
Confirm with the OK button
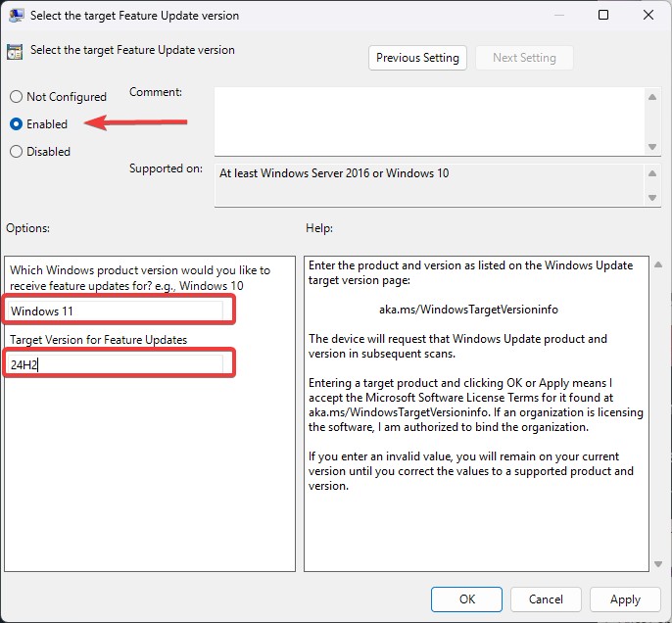[466, 599]
